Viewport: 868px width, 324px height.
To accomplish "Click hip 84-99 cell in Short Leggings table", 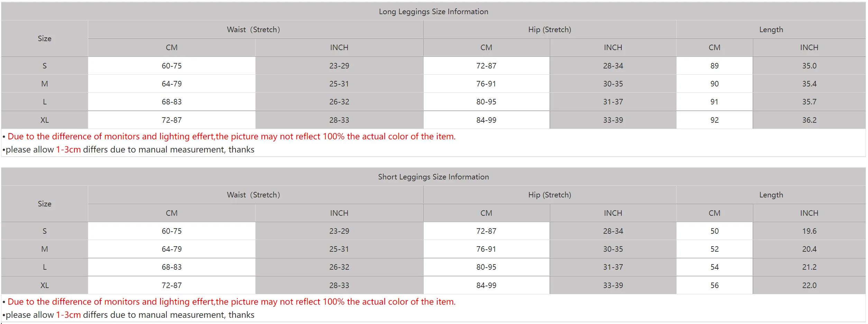I will 486,285.
